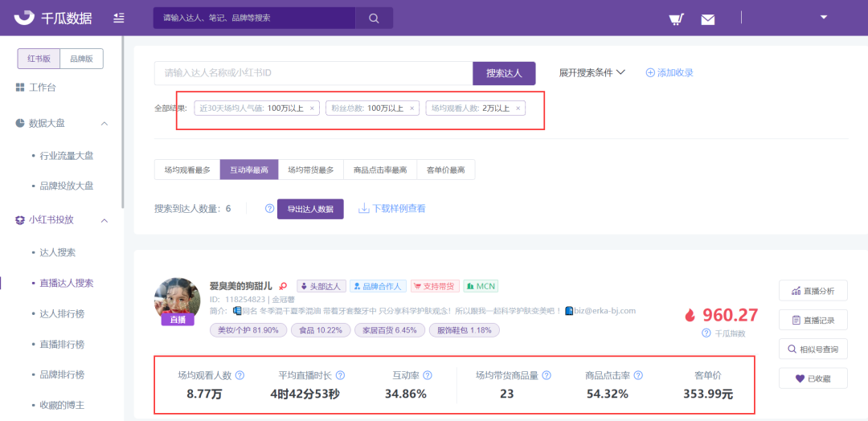Click the help icon before 导出达人数据

coord(270,209)
